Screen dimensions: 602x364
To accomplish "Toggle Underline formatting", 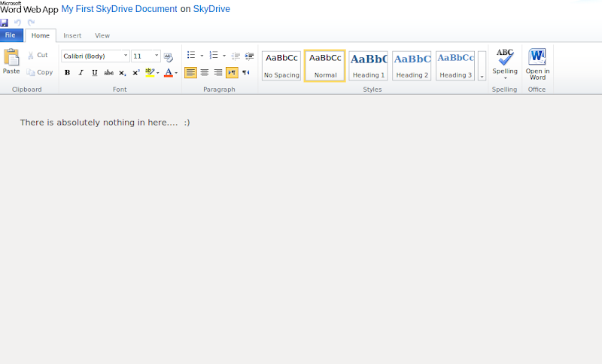I will [95, 72].
